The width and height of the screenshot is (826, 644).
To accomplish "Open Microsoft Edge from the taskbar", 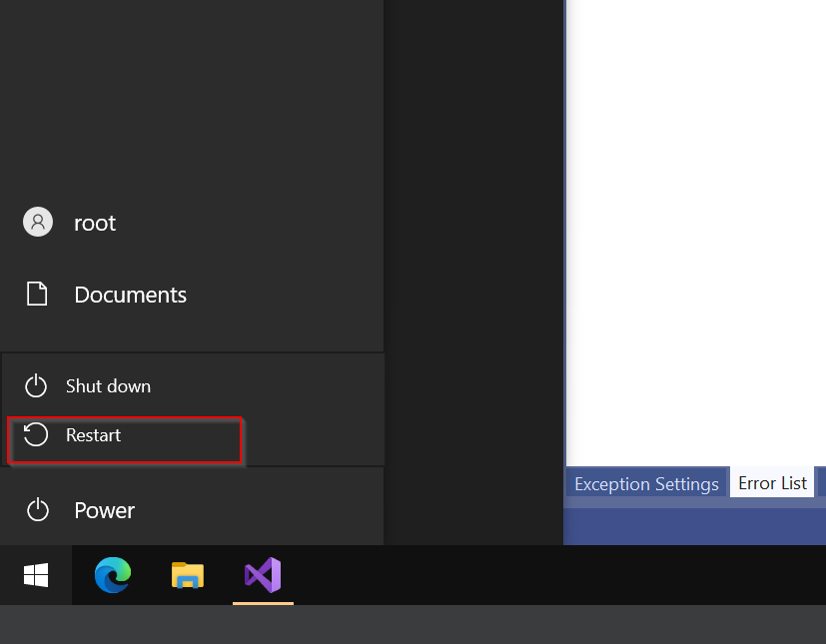I will coord(113,575).
